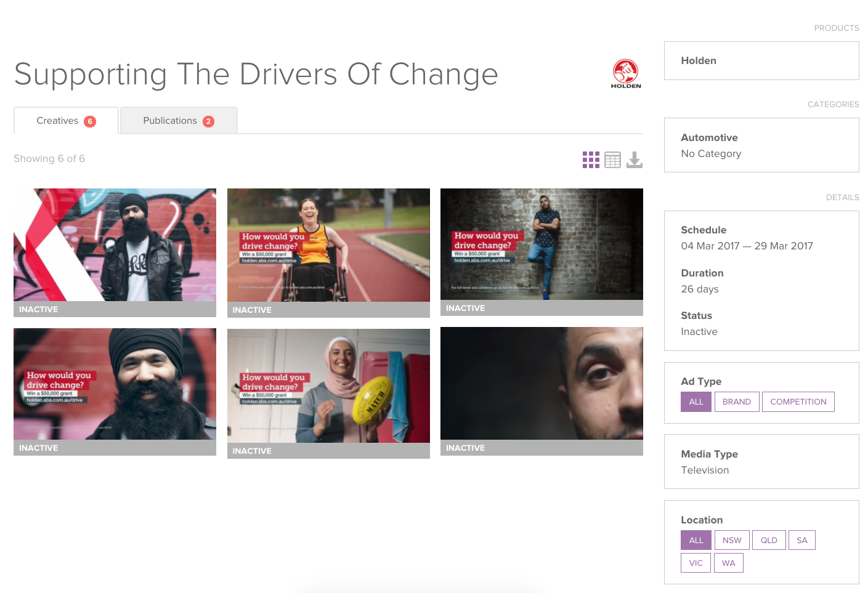This screenshot has height=593, width=868.
Task: Click the Publications count badge 2
Action: click(208, 121)
